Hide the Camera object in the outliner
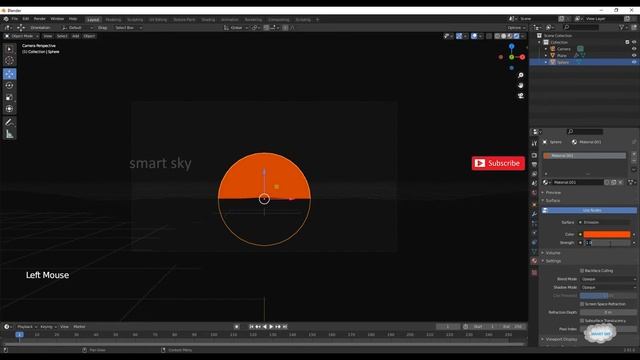The image size is (640, 360). pos(634,49)
